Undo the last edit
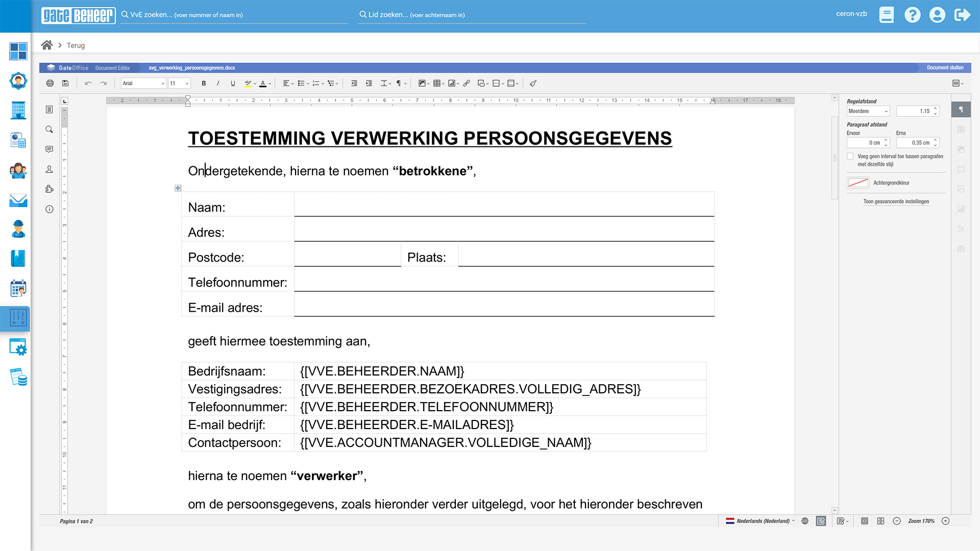The height and width of the screenshot is (551, 980). 88,83
